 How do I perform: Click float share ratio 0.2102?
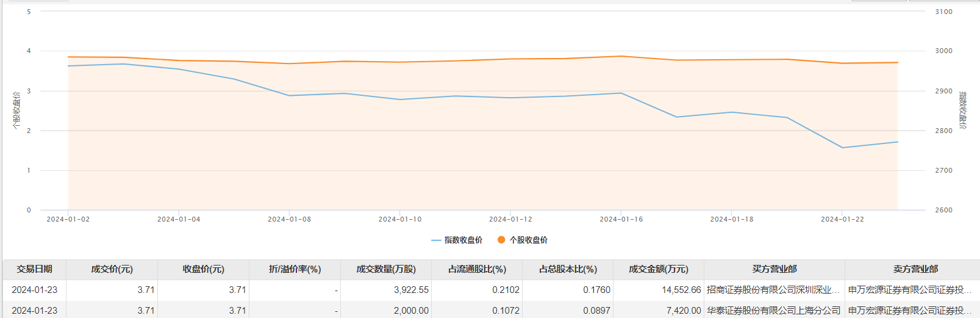pyautogui.click(x=506, y=290)
